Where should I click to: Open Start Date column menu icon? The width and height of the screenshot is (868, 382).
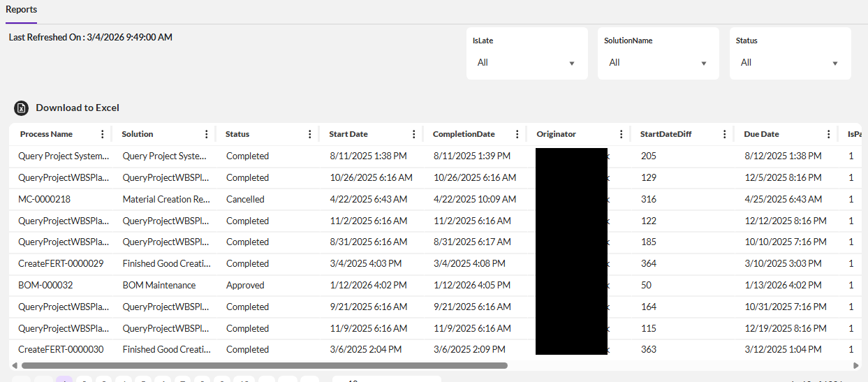tap(414, 134)
